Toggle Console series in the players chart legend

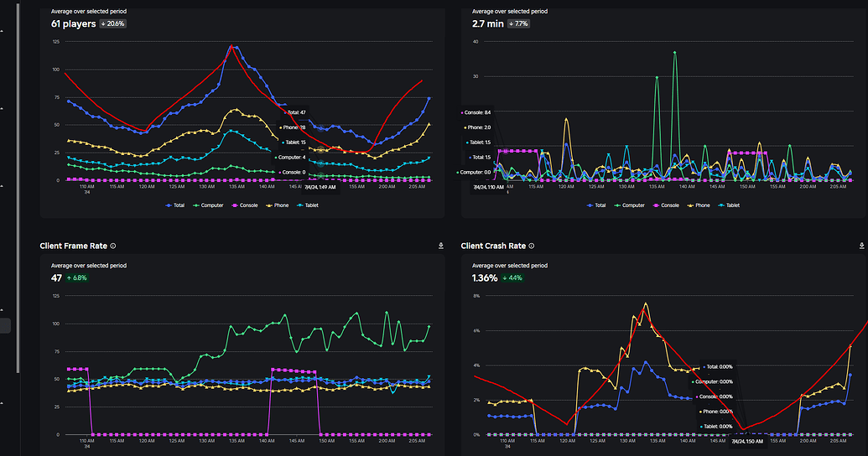click(245, 205)
